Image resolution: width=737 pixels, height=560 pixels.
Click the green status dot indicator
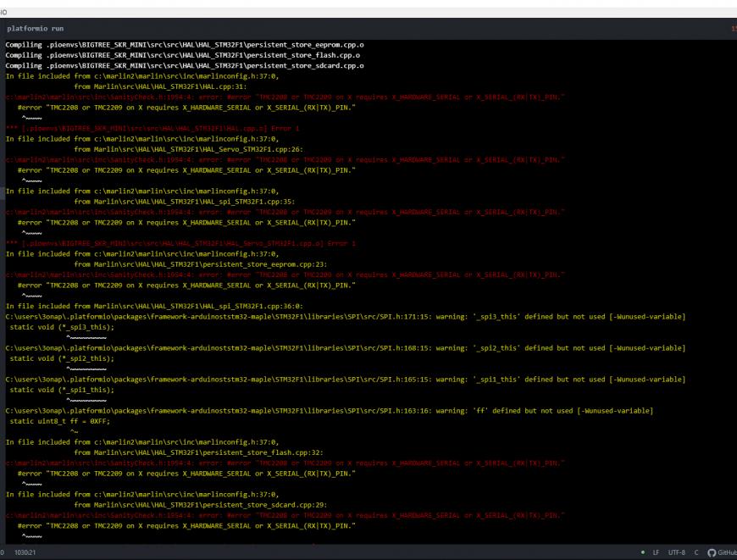tap(643, 552)
